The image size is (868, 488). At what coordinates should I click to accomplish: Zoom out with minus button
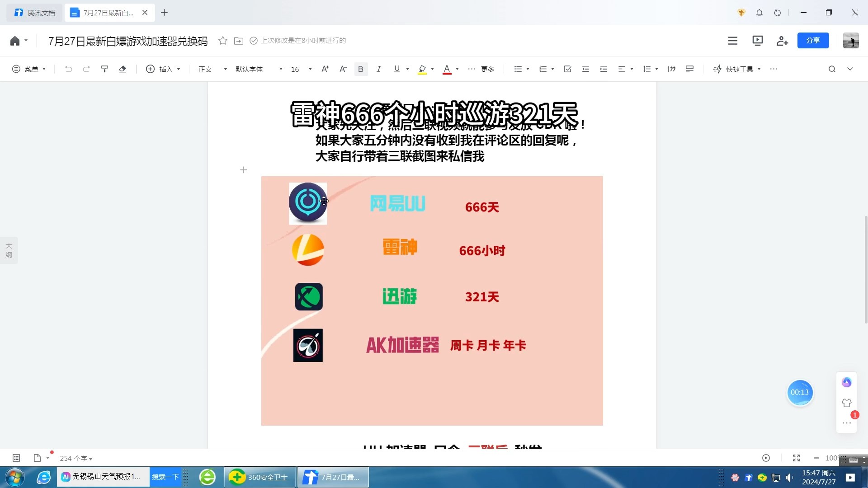(816, 458)
